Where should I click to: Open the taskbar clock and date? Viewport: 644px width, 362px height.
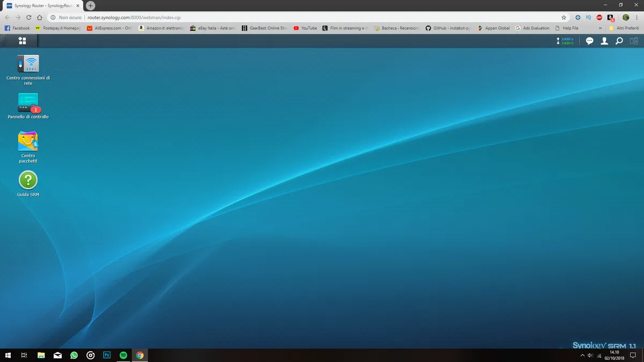tap(614, 355)
